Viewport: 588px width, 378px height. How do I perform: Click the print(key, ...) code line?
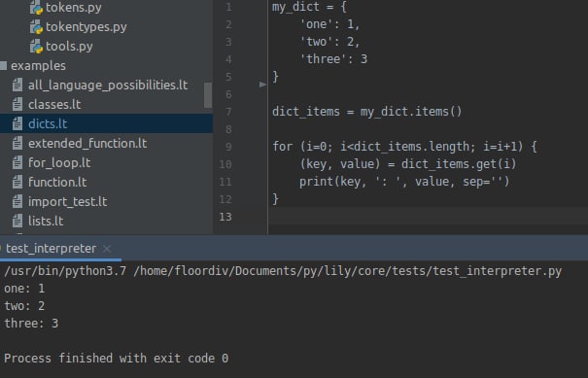(x=404, y=182)
